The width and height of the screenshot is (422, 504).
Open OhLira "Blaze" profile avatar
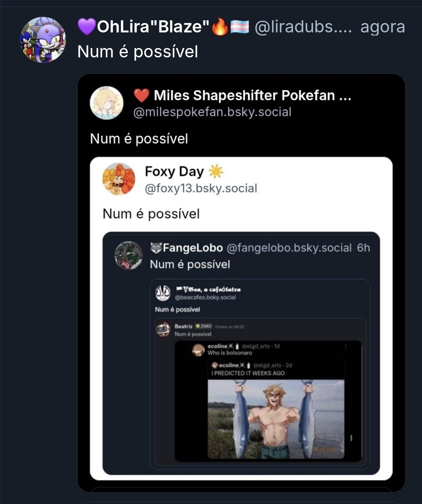click(43, 39)
